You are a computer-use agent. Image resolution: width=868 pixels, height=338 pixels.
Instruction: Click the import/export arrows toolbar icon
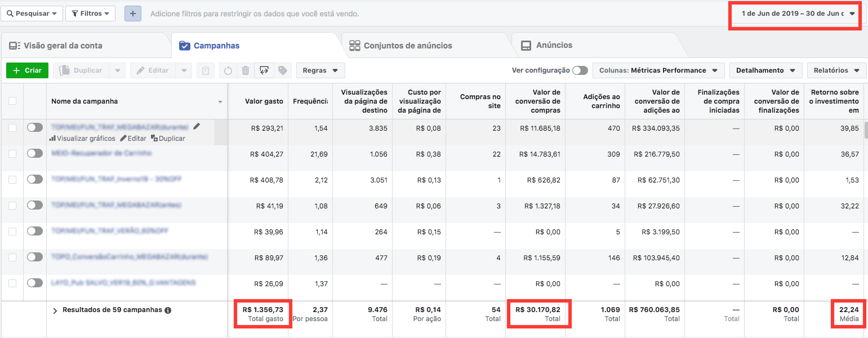pos(264,70)
